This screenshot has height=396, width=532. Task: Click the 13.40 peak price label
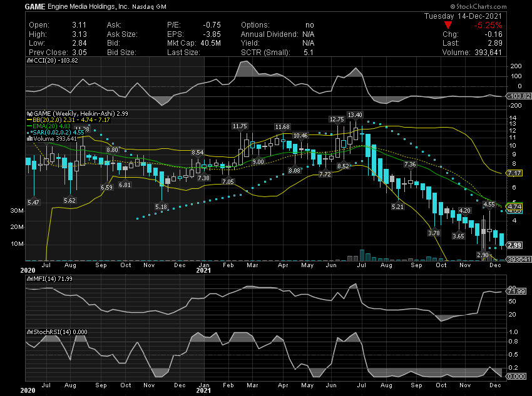click(x=355, y=115)
